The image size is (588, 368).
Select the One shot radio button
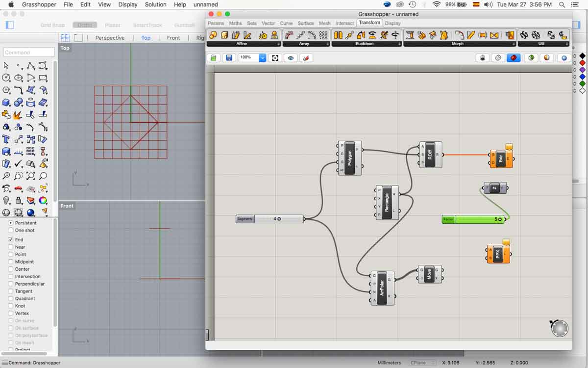point(11,230)
